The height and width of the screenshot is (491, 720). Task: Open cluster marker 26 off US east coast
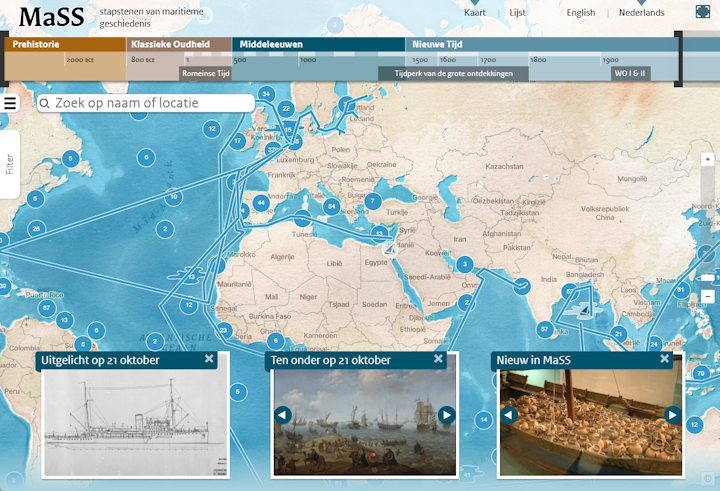point(36,229)
